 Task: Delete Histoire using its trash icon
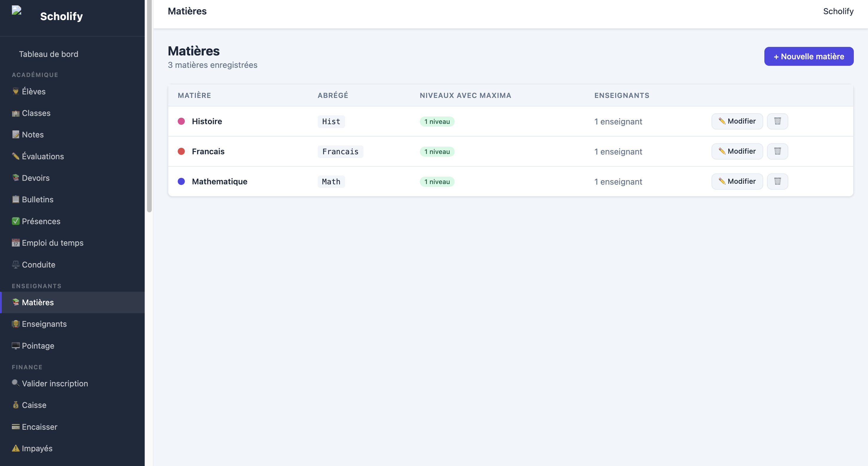point(777,121)
